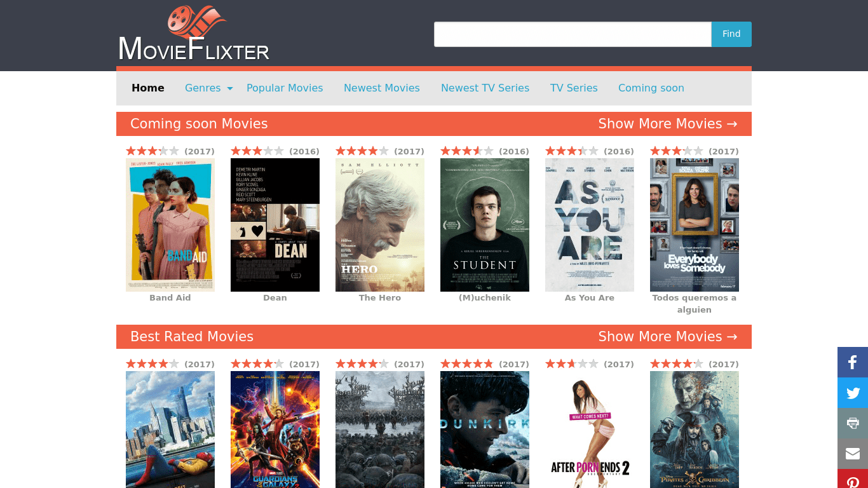Click star rating above Dean
The height and width of the screenshot is (488, 868).
pos(257,151)
